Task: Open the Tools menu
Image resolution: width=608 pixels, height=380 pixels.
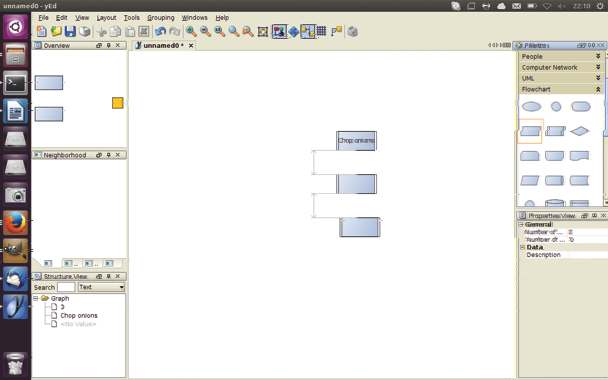Action: (131, 17)
